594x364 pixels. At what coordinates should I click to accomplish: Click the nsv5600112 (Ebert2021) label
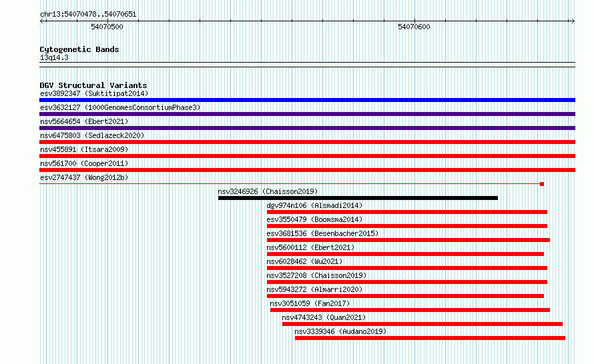310,247
